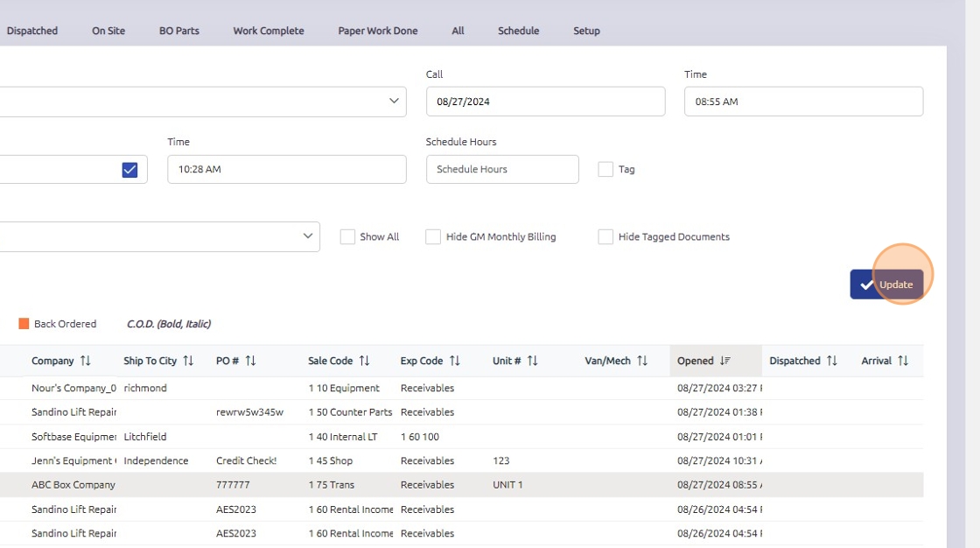Check the Show All box
Viewport: 980px width, 548px height.
(x=347, y=237)
